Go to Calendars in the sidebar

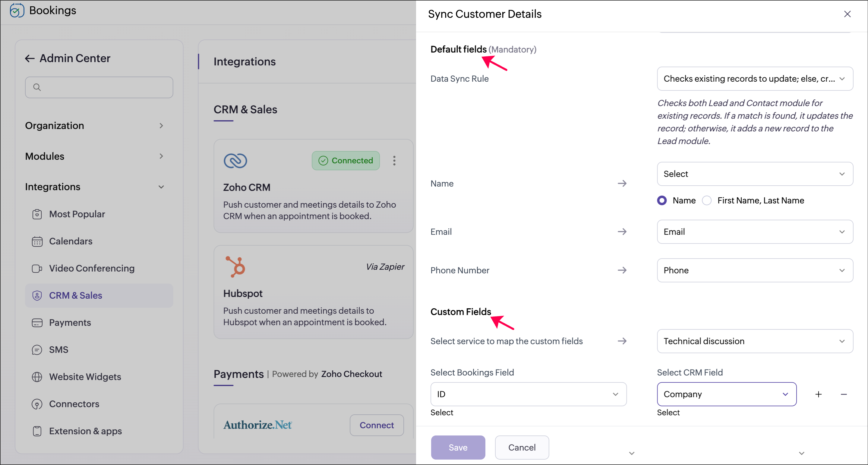coord(71,241)
